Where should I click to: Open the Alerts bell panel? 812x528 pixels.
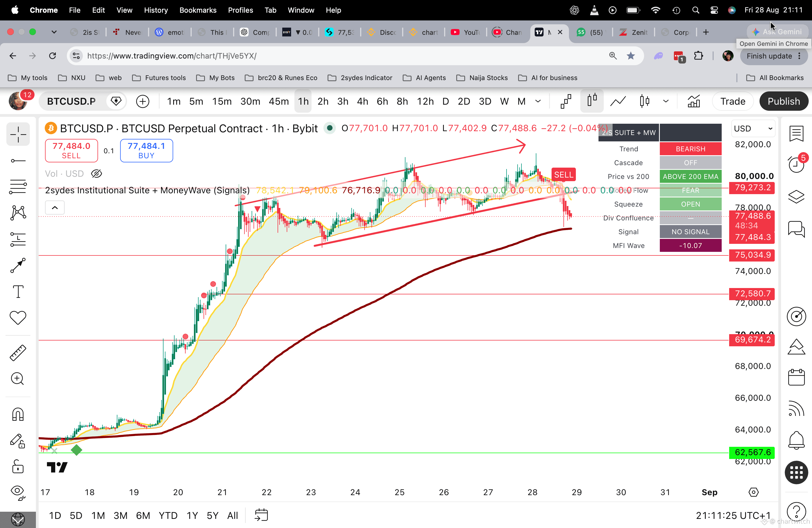click(796, 440)
